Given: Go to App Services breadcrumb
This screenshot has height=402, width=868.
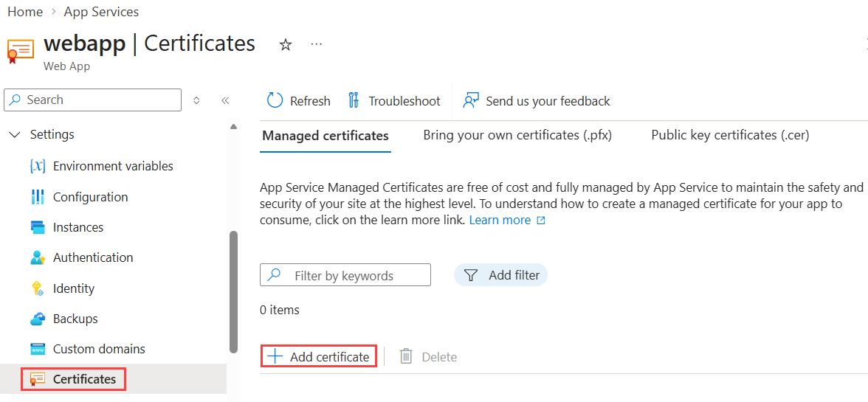Looking at the screenshot, I should (101, 12).
